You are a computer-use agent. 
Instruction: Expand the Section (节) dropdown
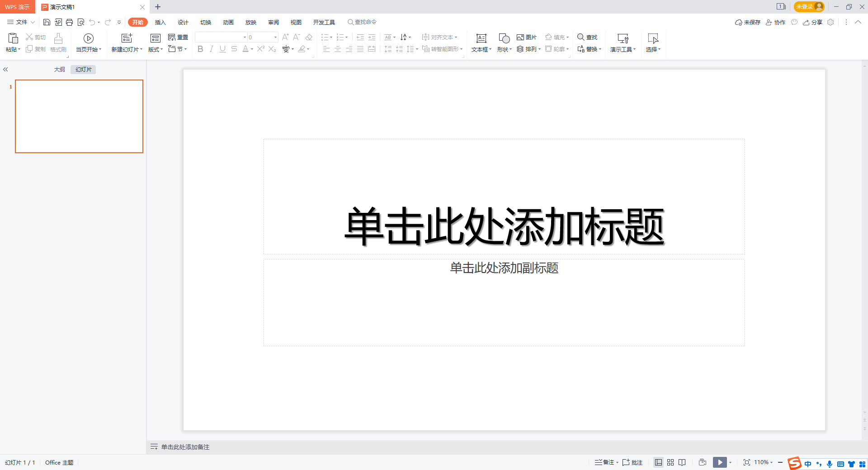click(178, 49)
